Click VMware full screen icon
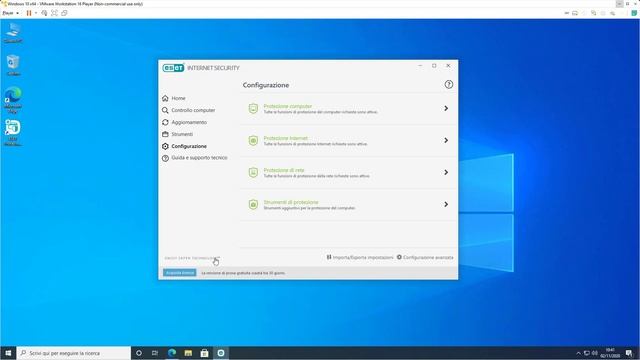The image size is (640, 360). pos(54,13)
